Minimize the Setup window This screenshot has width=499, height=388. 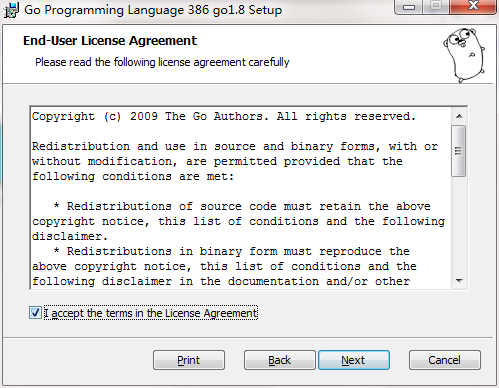(409, 7)
